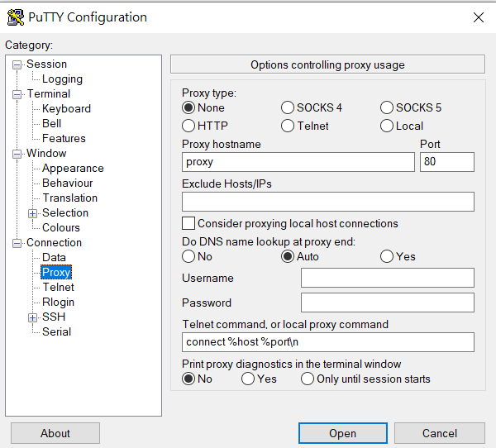Go to the Keyboard settings category
This screenshot has height=448, width=496.
click(66, 108)
